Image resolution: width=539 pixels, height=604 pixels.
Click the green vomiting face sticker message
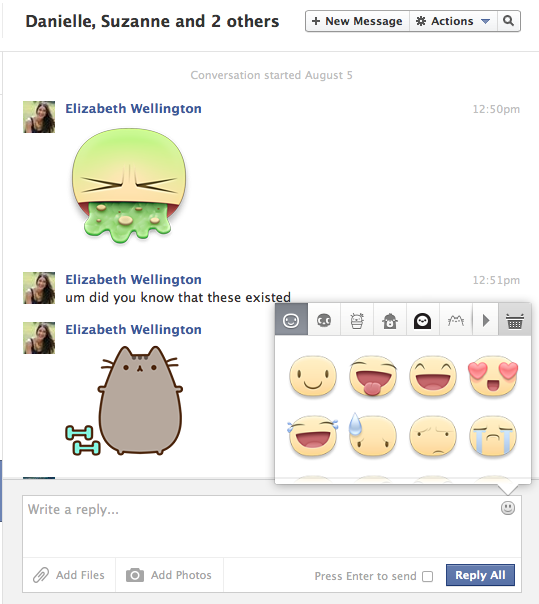point(129,186)
